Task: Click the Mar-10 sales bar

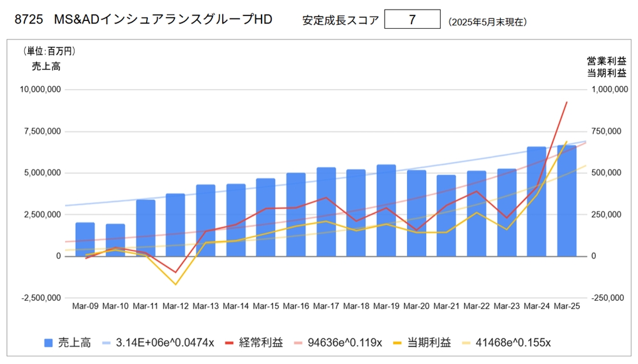Action: coord(115,240)
